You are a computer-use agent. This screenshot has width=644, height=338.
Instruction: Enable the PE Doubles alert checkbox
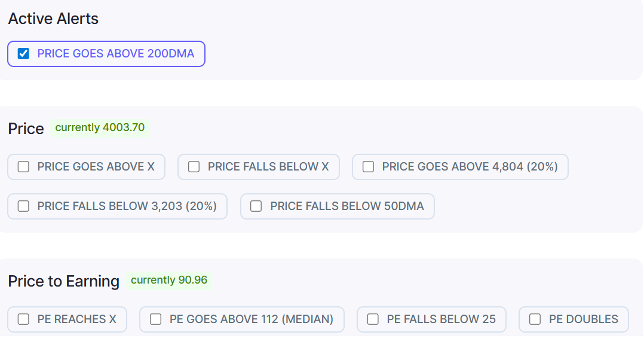pos(535,319)
